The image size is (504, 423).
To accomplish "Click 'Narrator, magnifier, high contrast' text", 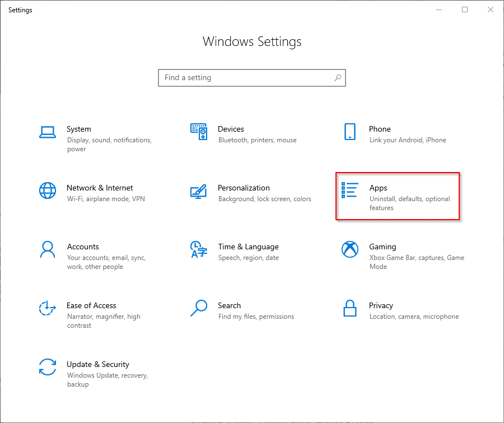I will tap(104, 321).
